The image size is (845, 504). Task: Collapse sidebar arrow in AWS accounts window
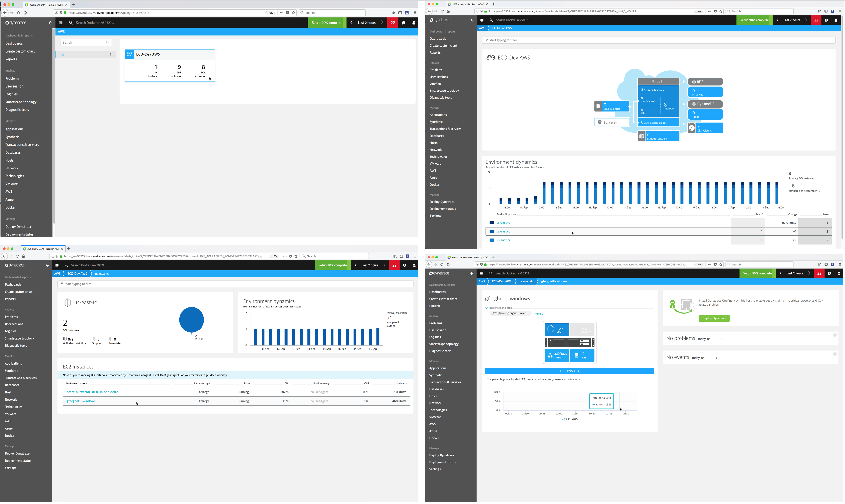50,23
